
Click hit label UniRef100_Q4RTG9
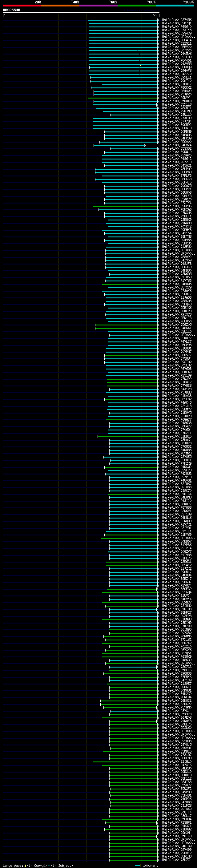177,846
